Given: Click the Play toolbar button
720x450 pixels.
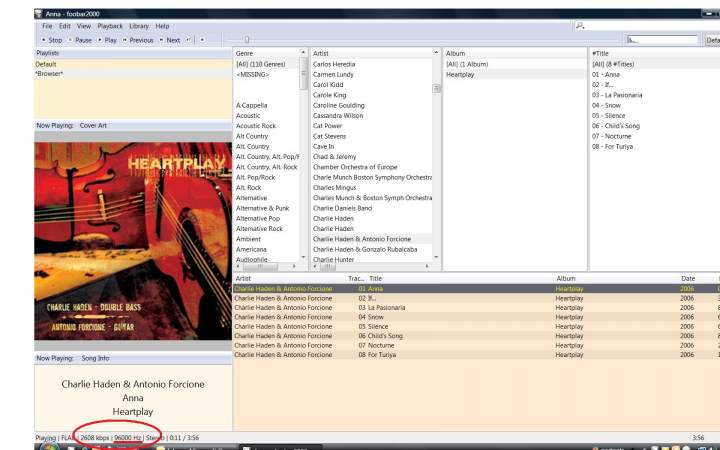Looking at the screenshot, I should pyautogui.click(x=107, y=40).
